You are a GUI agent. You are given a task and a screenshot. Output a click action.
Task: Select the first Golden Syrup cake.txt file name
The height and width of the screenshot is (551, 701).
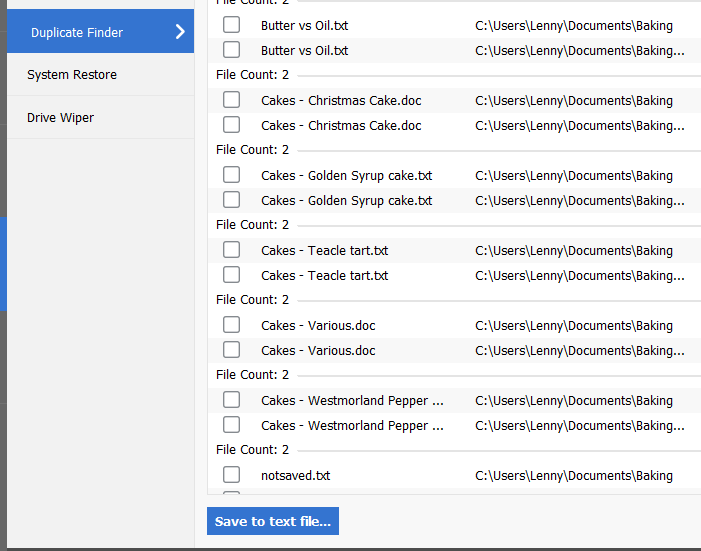346,176
